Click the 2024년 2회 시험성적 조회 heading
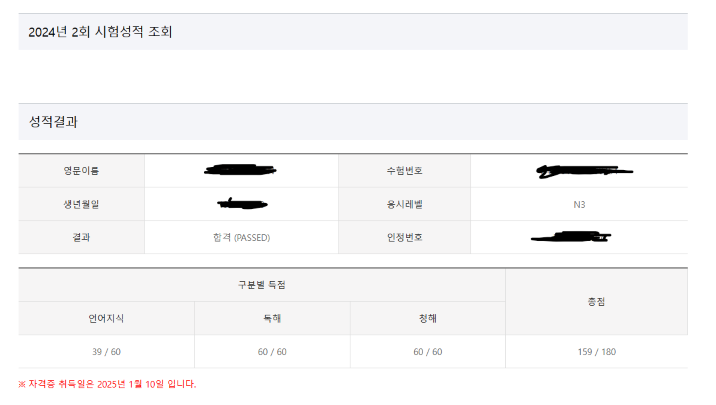 pyautogui.click(x=101, y=32)
